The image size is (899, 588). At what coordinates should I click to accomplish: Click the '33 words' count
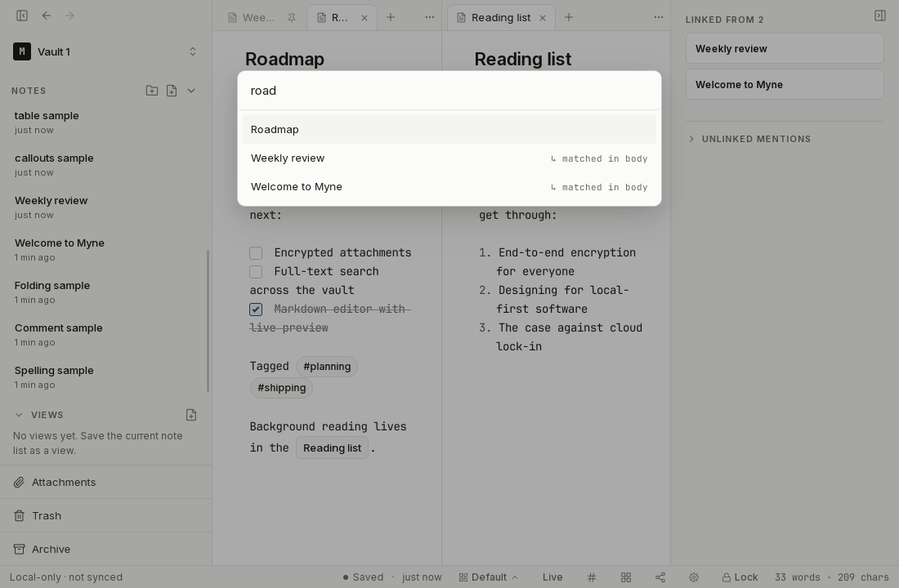coord(798,577)
